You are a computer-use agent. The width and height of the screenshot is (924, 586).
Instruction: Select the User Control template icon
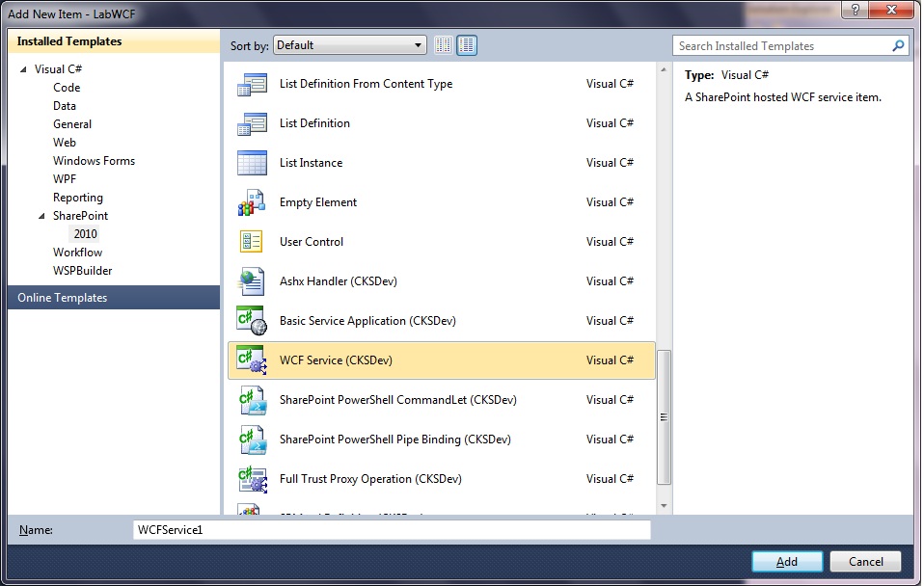pos(252,242)
